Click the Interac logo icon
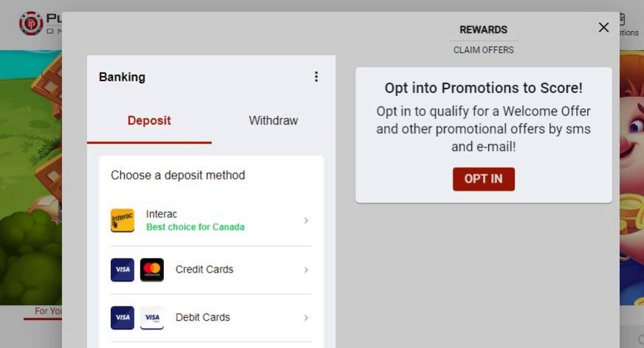The height and width of the screenshot is (348, 644). click(x=123, y=221)
